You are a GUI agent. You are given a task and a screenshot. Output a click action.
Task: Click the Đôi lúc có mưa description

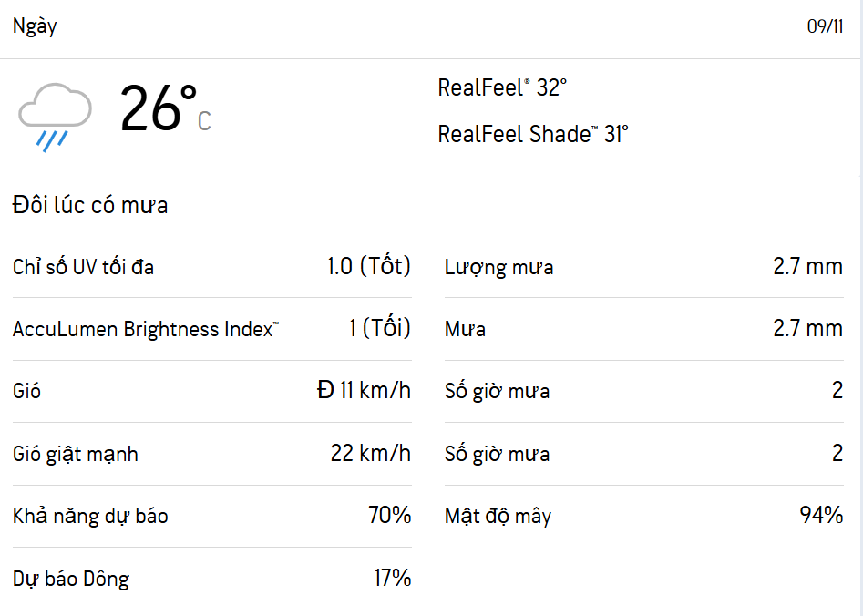(x=90, y=205)
